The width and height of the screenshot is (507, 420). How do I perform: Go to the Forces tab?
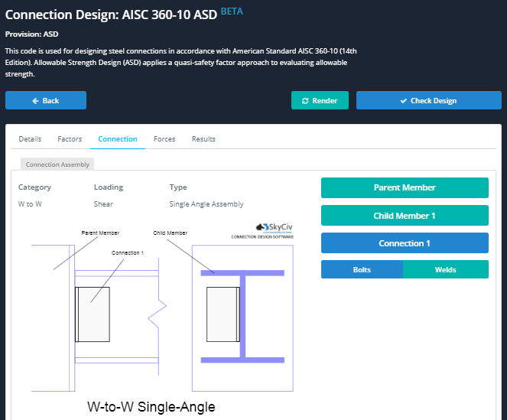point(164,139)
